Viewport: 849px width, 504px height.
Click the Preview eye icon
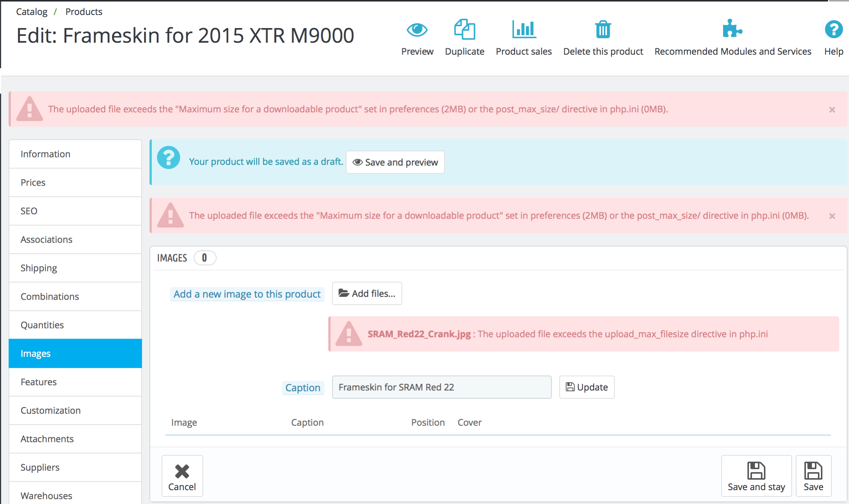pos(417,30)
